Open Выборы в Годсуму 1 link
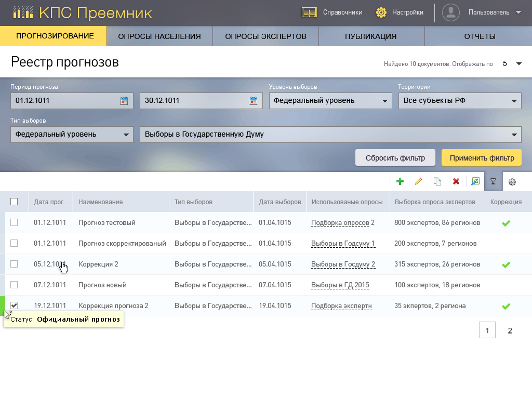532x399 pixels. pyautogui.click(x=343, y=244)
